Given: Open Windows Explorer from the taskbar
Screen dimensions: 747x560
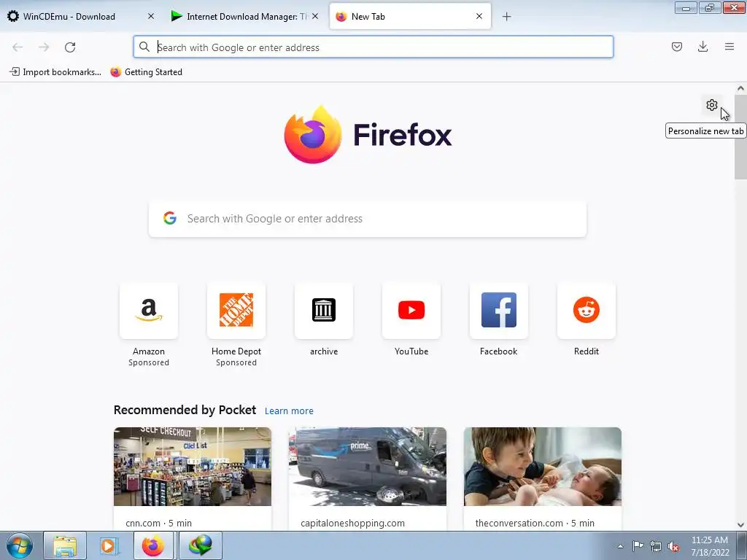Looking at the screenshot, I should coord(65,545).
